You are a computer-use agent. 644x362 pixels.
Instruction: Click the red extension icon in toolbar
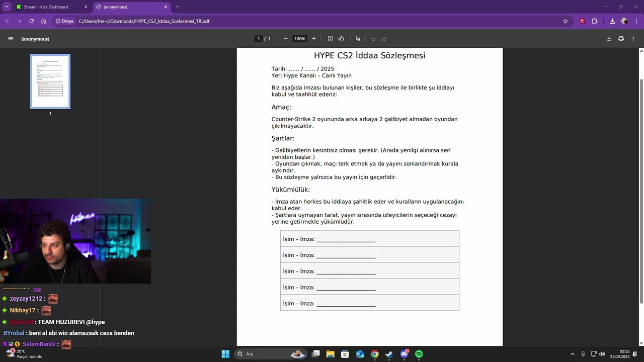pos(583,21)
